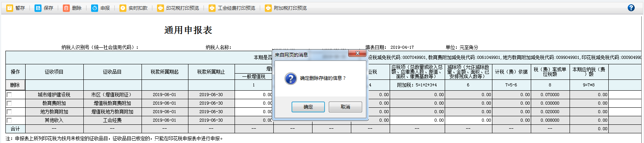
Task: Open the blue help question-mark icon
Action: (631, 8)
